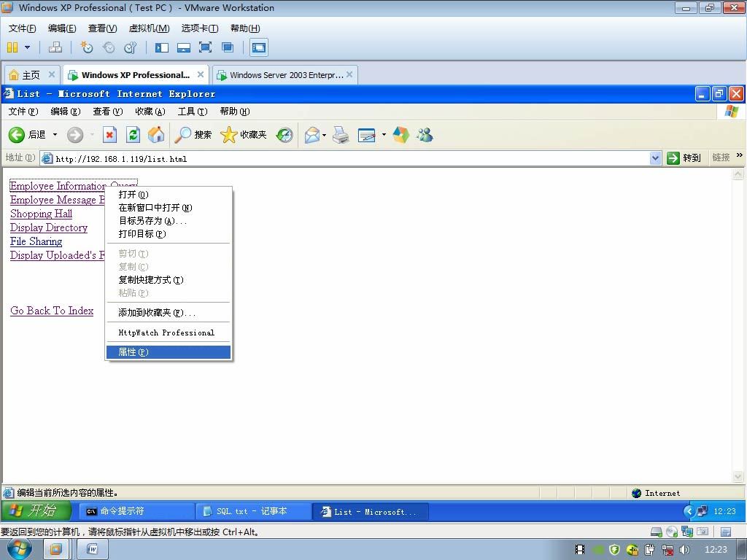
Task: Open the VMware 文件(F) menu
Action: (22, 28)
